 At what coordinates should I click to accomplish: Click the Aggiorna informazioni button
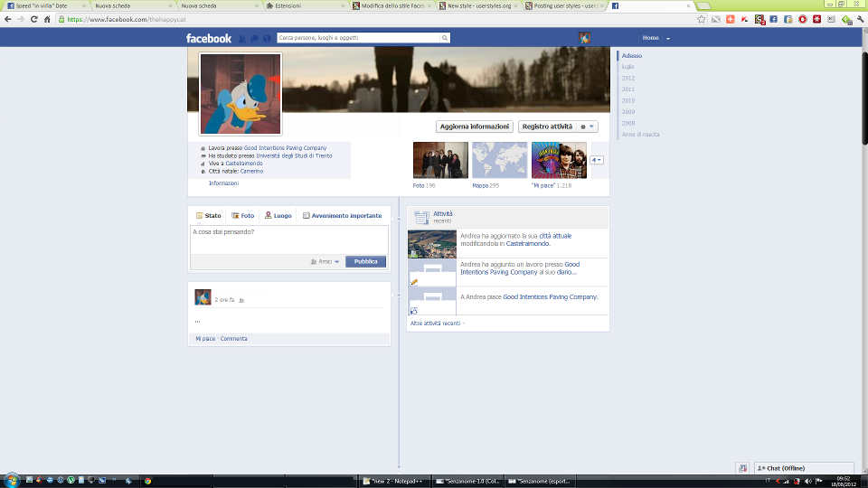[475, 127]
